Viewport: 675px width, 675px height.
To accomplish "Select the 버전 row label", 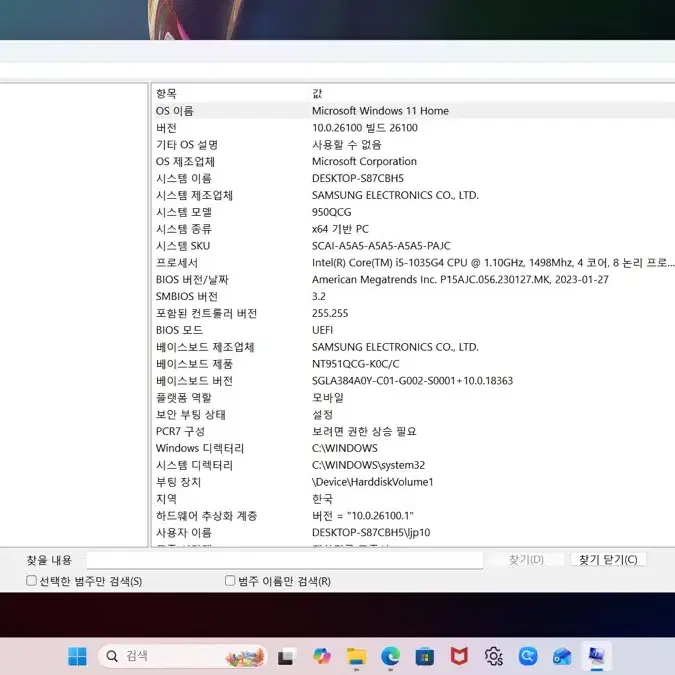I will point(166,128).
